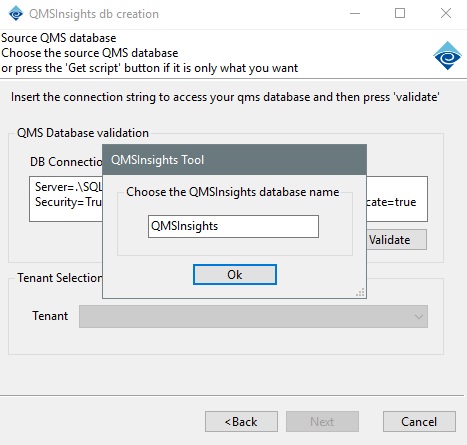
Task: Click 'Choose the source QMS database' text
Action: (90, 53)
